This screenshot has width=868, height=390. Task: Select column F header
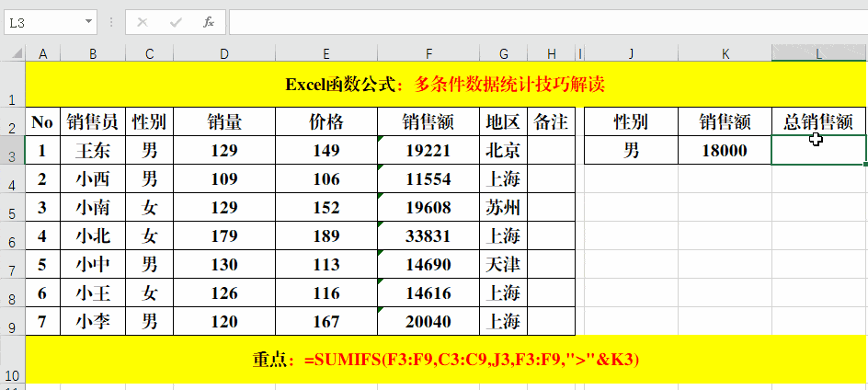(x=428, y=54)
